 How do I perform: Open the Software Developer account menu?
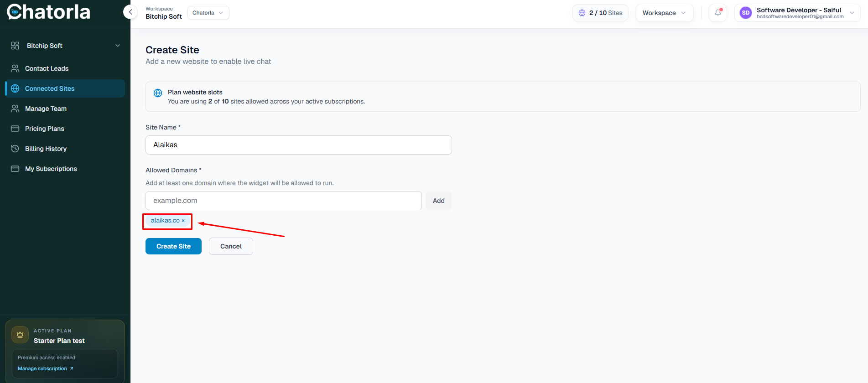(797, 13)
